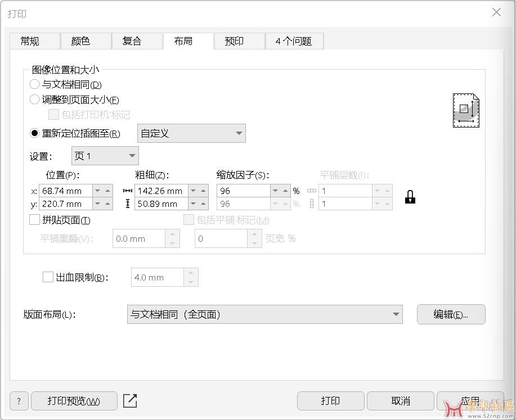Click the y position field showing 220.7 mm

65,204
